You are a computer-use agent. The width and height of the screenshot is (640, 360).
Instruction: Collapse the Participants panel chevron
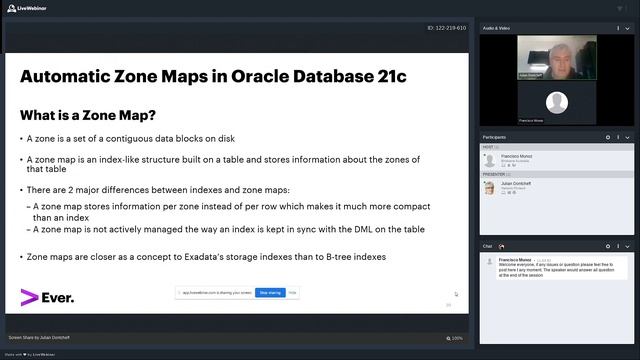tap(627, 138)
